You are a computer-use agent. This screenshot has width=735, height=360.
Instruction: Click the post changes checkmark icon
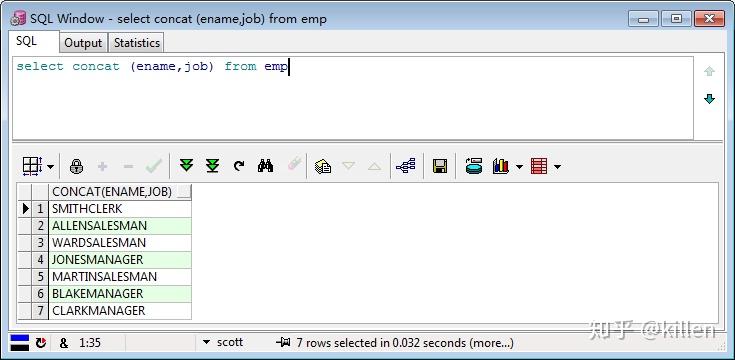pos(154,165)
